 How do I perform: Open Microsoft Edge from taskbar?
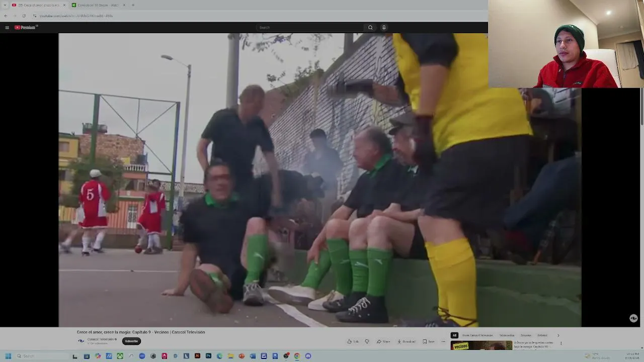pyautogui.click(x=219, y=356)
